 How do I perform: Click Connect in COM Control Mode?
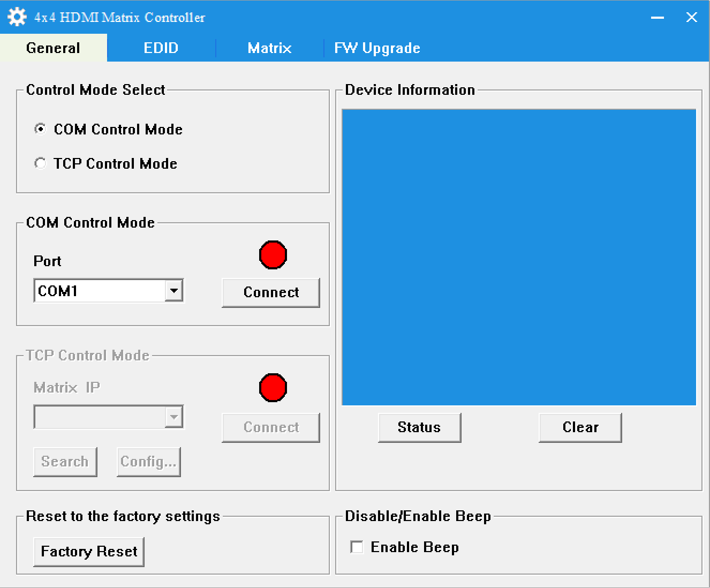point(271,292)
